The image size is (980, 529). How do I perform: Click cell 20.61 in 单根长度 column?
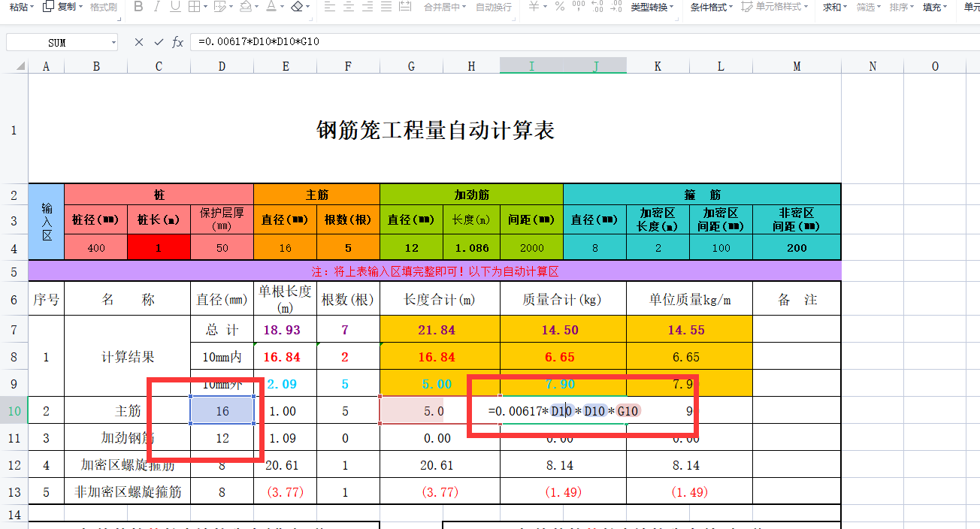point(285,465)
